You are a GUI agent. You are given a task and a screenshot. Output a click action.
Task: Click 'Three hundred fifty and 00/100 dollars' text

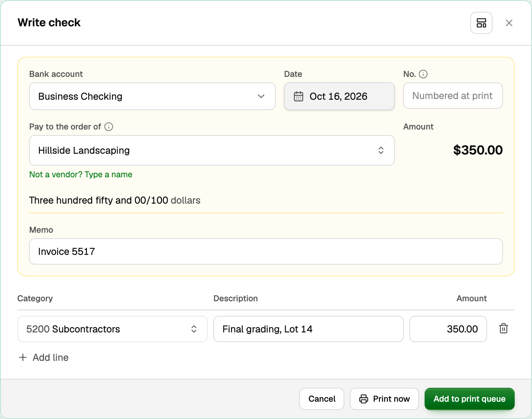coord(115,200)
